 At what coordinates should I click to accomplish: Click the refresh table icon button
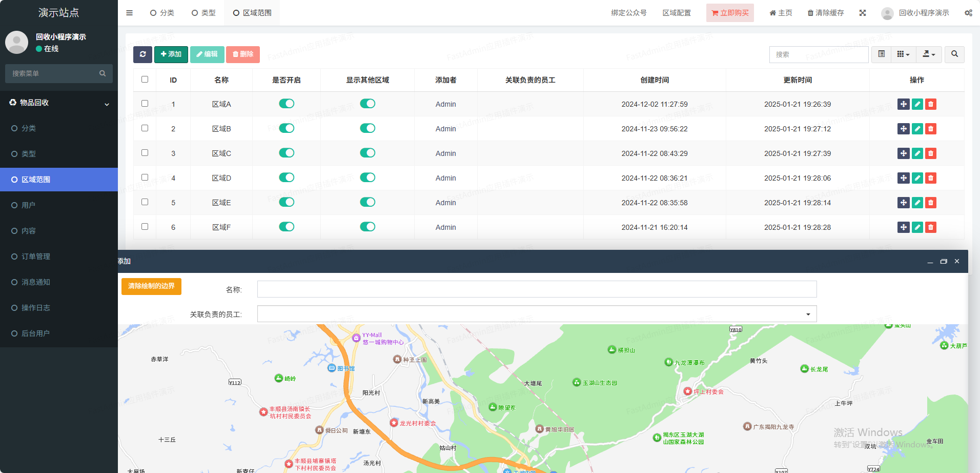coord(142,54)
